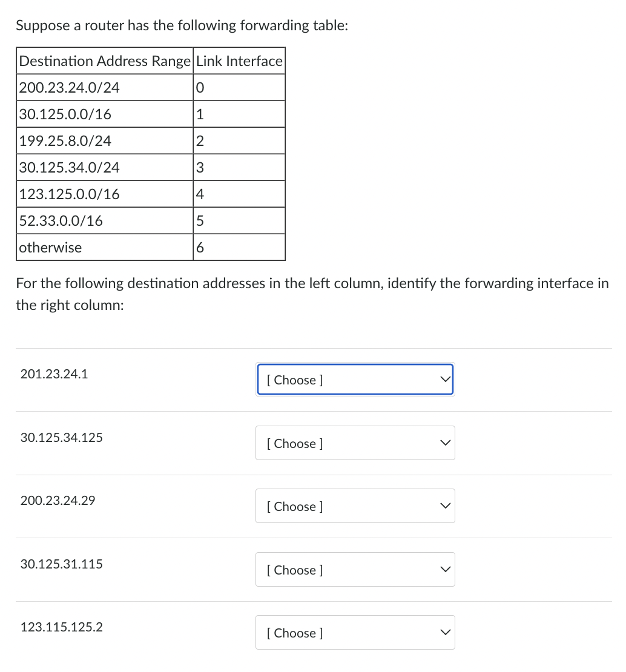This screenshot has height=672, width=626.
Task: Click the table header Destination Address Range
Action: tap(105, 61)
